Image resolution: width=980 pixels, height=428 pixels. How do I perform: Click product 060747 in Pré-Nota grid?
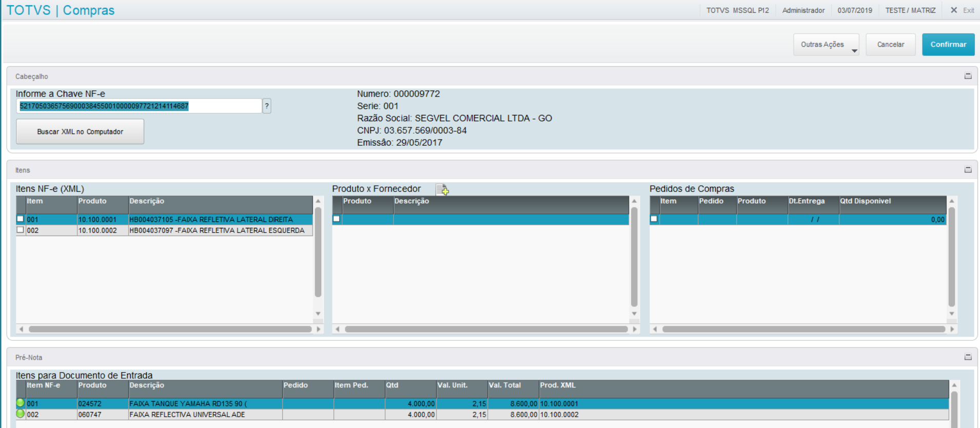pyautogui.click(x=103, y=415)
